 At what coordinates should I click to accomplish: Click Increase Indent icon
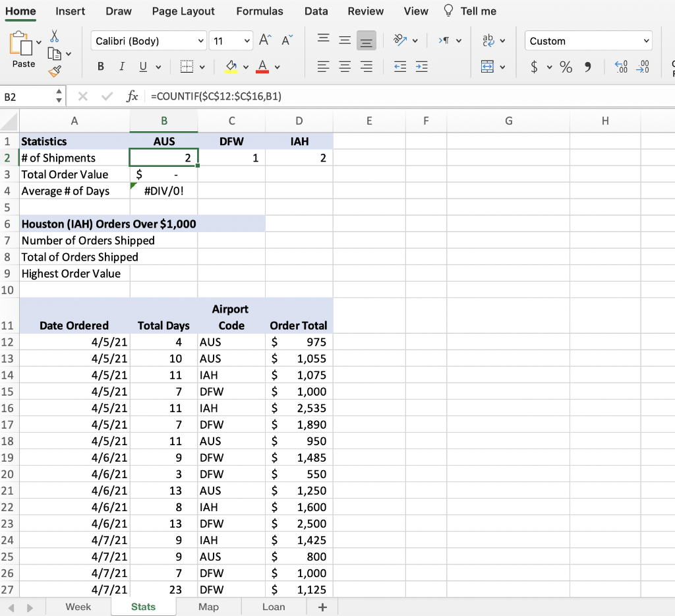(x=421, y=67)
